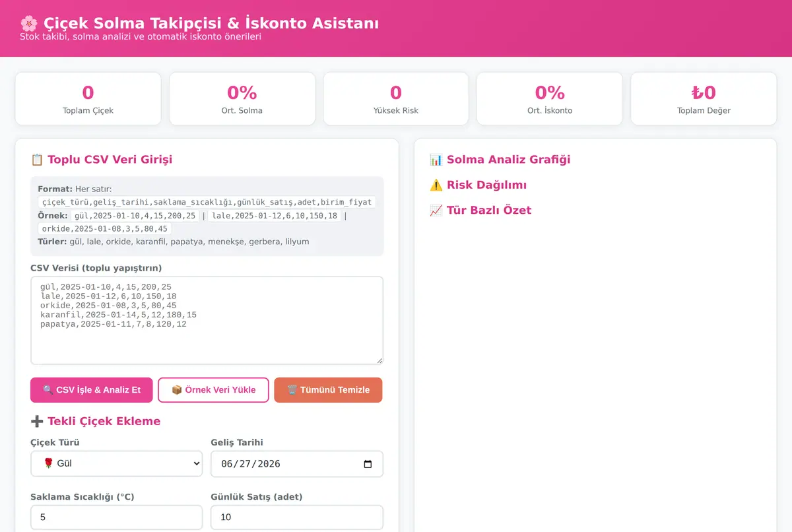Click the Risk Dağılımı heading text
This screenshot has height=532, width=792.
pos(486,185)
